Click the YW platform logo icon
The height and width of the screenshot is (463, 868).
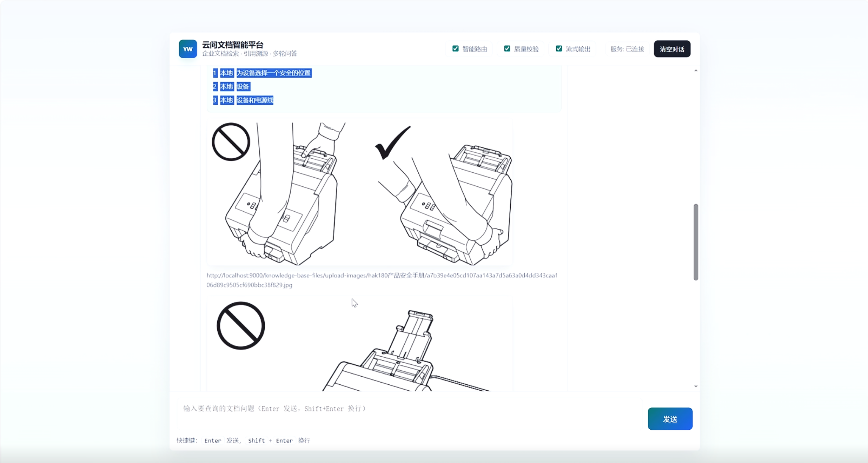[x=188, y=49]
